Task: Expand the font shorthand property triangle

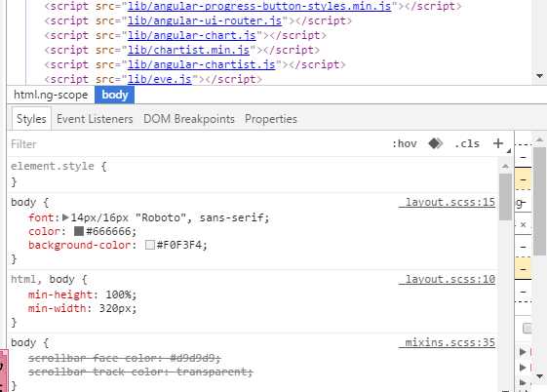Action: pyautogui.click(x=65, y=217)
